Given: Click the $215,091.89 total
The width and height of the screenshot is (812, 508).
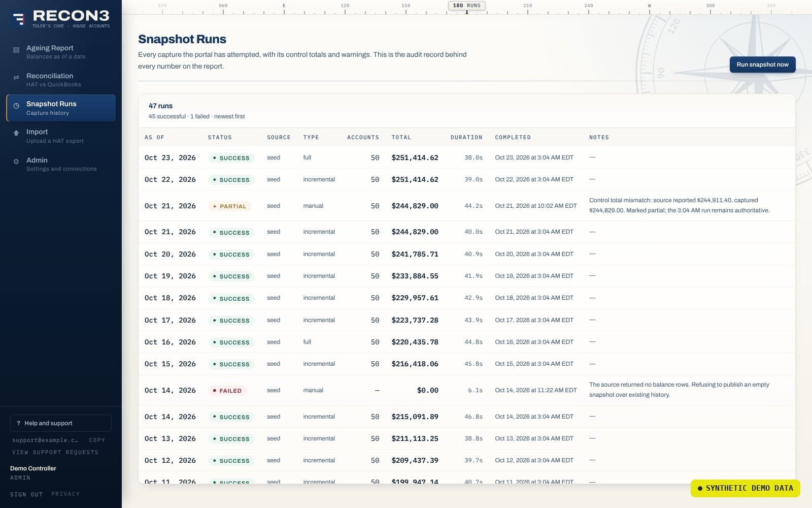Looking at the screenshot, I should coord(415,417).
